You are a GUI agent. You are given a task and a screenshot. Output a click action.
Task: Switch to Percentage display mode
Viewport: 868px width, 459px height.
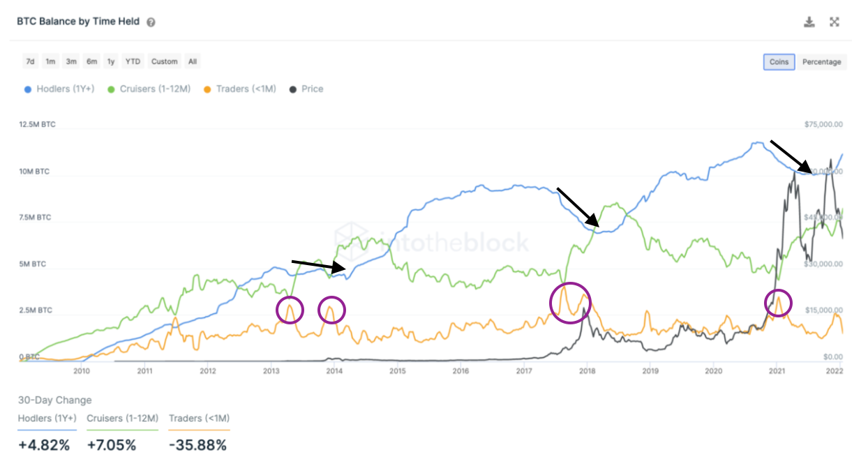click(x=821, y=61)
